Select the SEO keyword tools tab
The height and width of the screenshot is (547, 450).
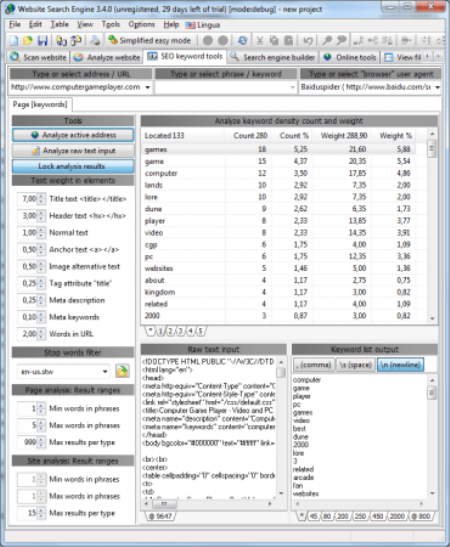click(185, 57)
